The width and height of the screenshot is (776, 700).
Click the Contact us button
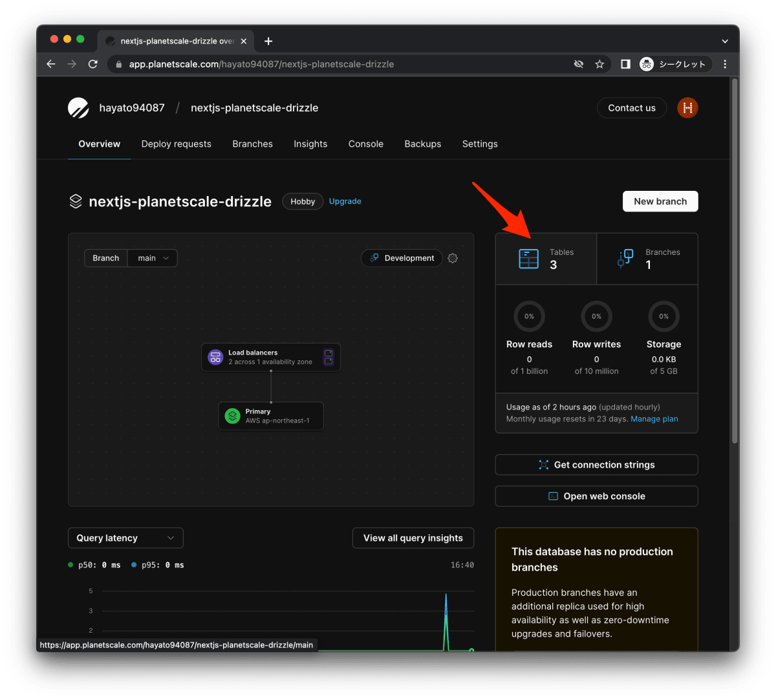[632, 108]
